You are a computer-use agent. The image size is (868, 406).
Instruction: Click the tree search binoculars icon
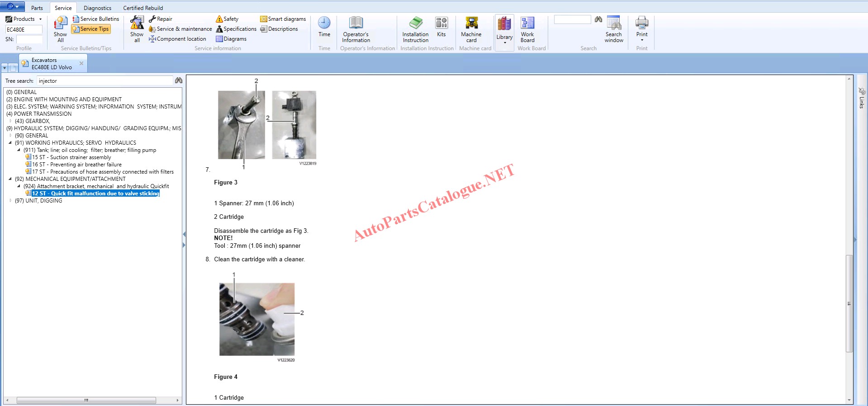click(x=179, y=80)
